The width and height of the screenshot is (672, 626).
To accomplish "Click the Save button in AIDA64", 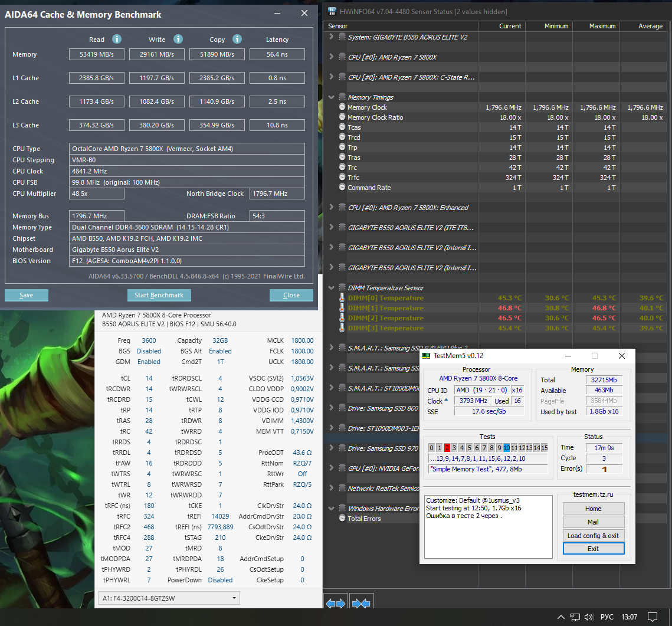I will (x=27, y=295).
